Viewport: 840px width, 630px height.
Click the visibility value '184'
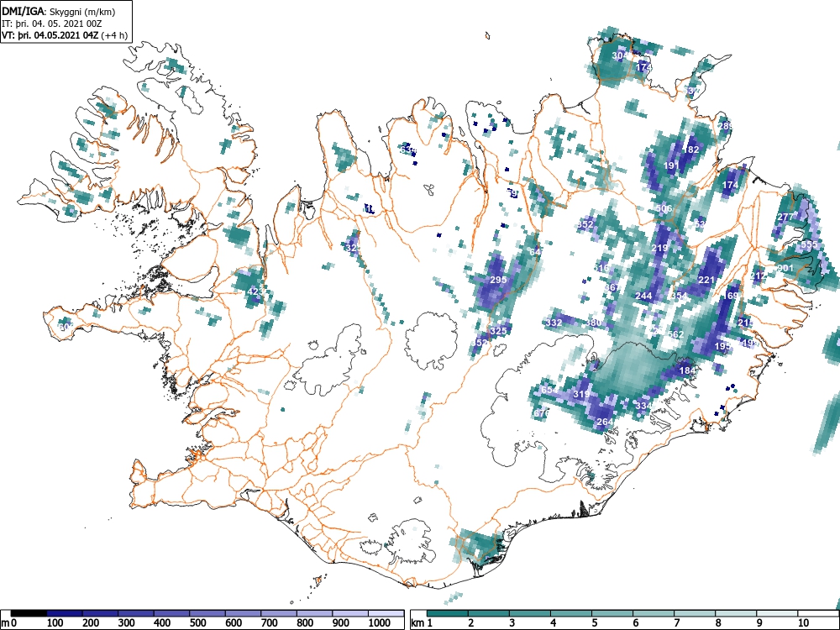[687, 370]
